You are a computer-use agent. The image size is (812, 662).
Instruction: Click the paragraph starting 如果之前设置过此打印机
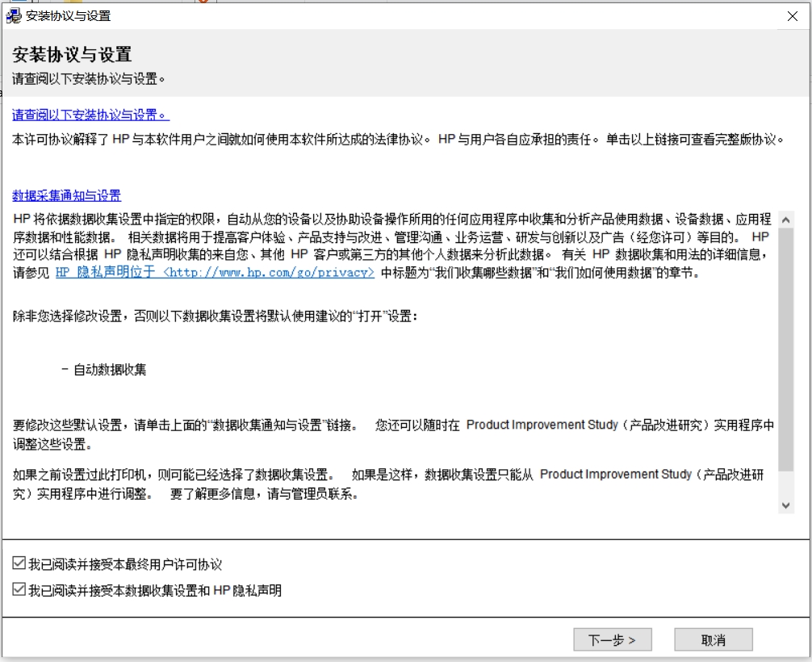point(388,484)
